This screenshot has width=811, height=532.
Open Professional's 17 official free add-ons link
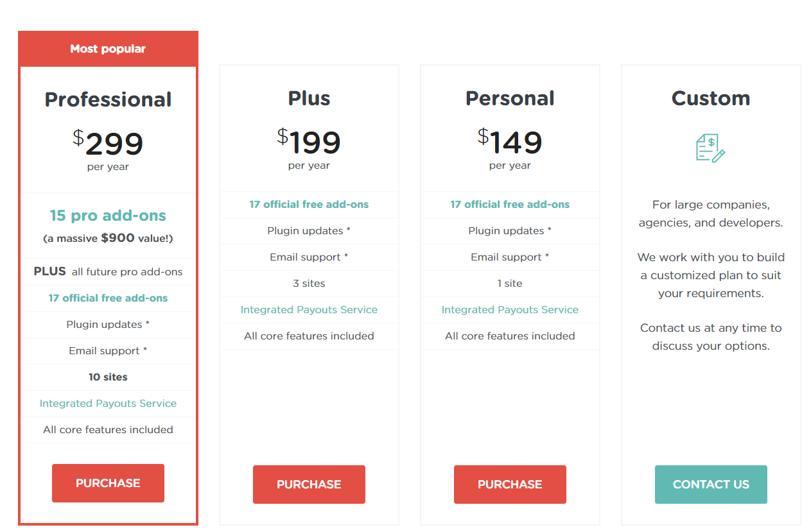click(108, 298)
